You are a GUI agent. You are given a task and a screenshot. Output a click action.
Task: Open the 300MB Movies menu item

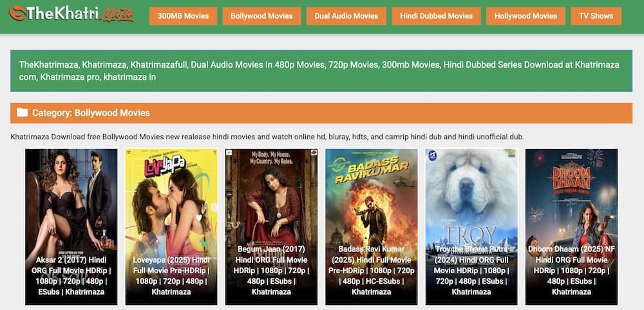pos(183,16)
